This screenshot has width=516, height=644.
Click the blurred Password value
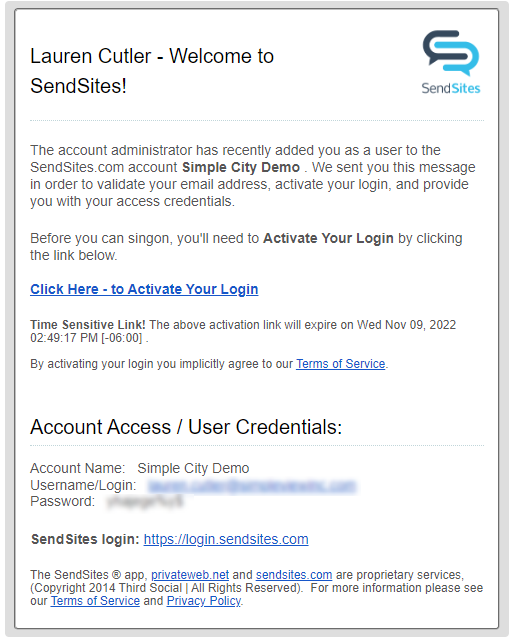(x=145, y=502)
